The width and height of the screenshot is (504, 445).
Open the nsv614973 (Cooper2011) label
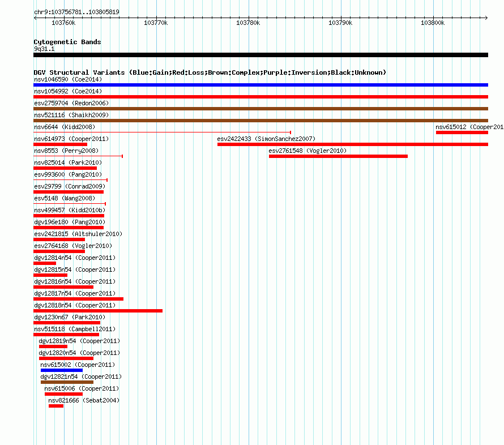point(71,139)
